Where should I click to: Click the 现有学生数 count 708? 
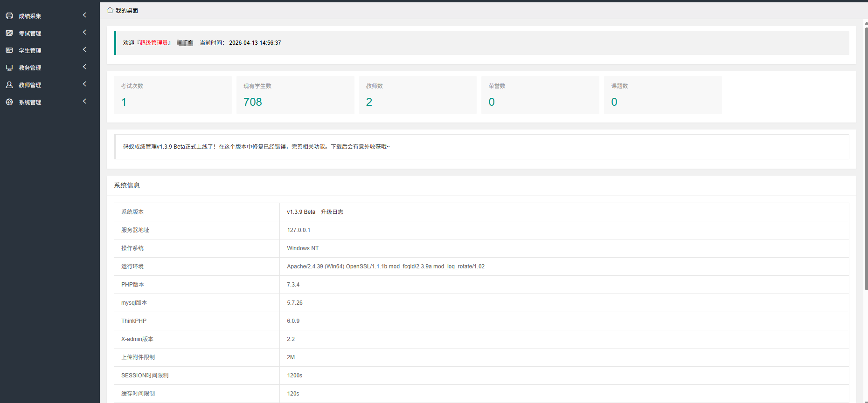click(253, 102)
